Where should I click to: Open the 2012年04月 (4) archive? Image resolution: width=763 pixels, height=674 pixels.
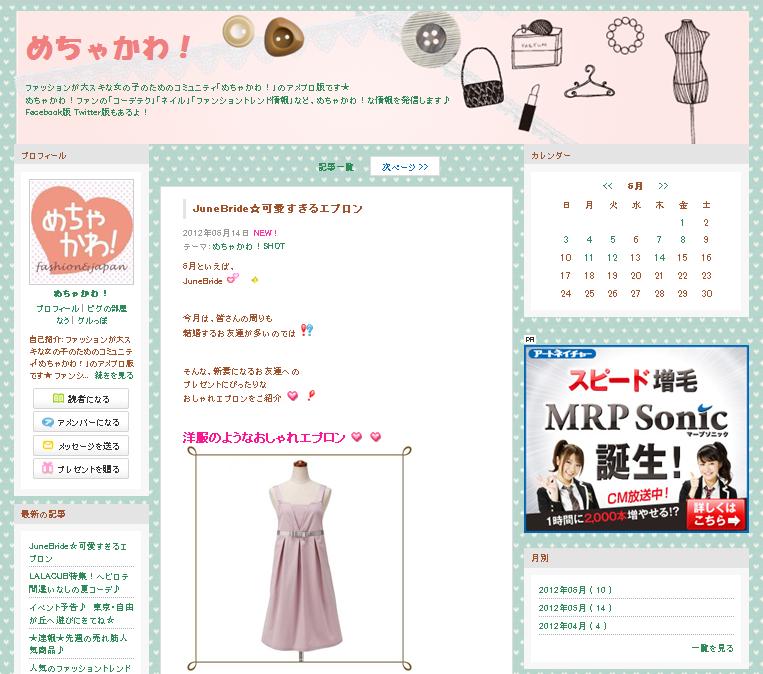[x=572, y=626]
